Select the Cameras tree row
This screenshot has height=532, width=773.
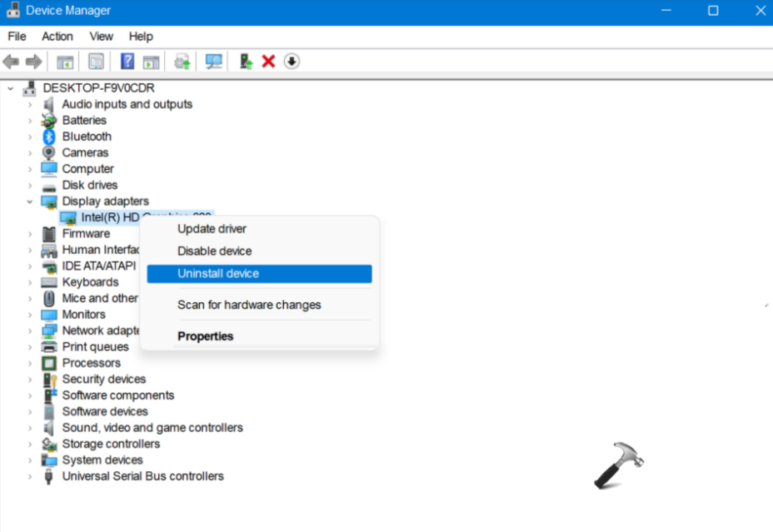(85, 152)
